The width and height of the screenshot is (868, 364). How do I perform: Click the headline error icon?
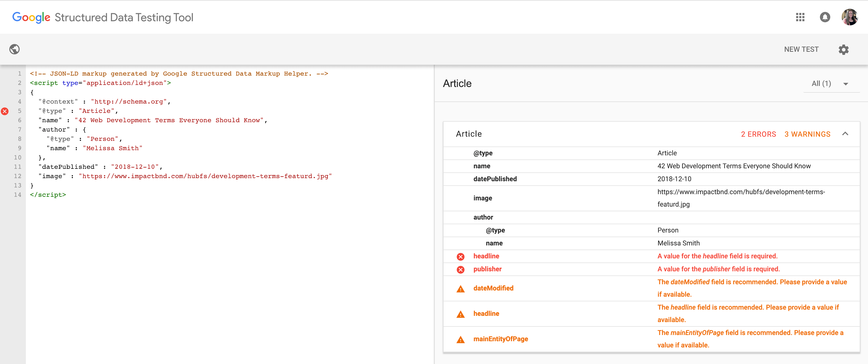tap(460, 256)
